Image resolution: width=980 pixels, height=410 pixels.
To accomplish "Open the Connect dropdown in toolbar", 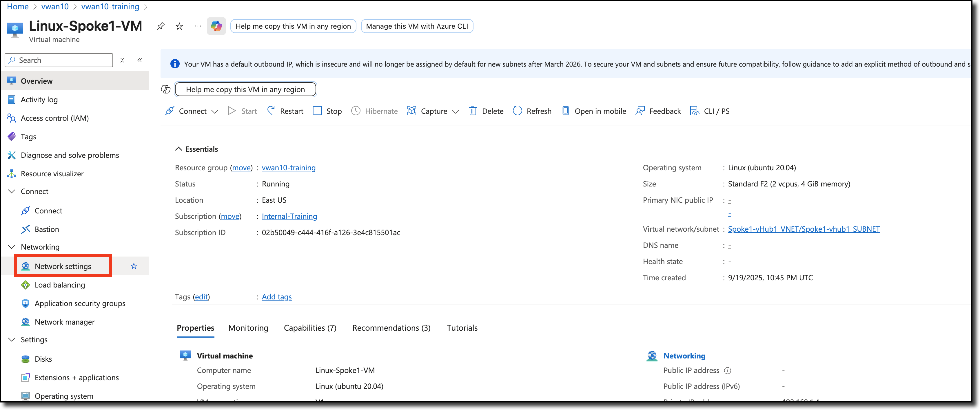I will [214, 111].
